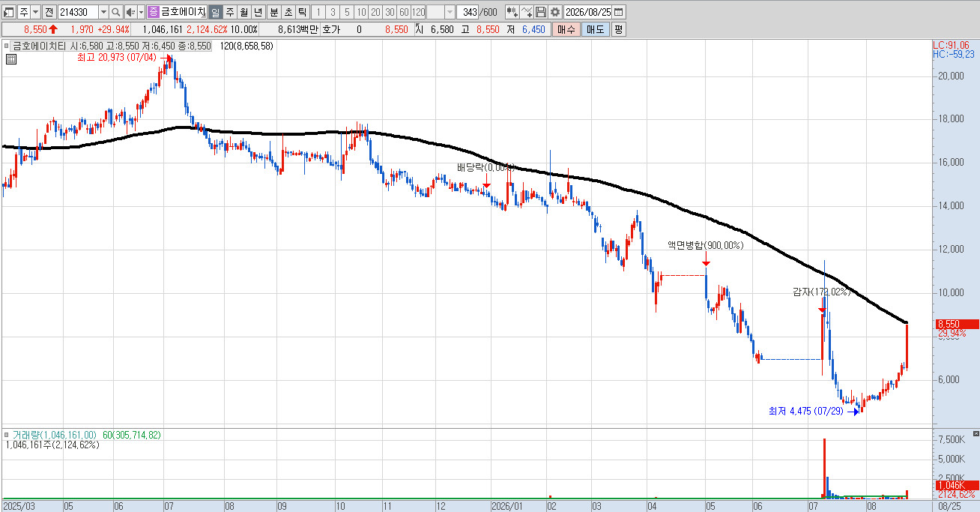
Task: Click the 거래량 volume legend label
Action: [x=55, y=435]
